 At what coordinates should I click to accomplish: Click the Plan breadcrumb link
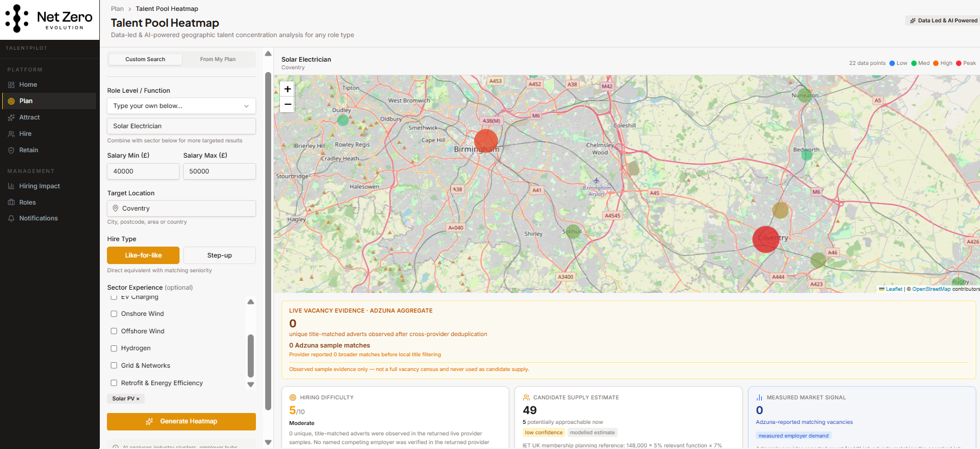tap(117, 9)
